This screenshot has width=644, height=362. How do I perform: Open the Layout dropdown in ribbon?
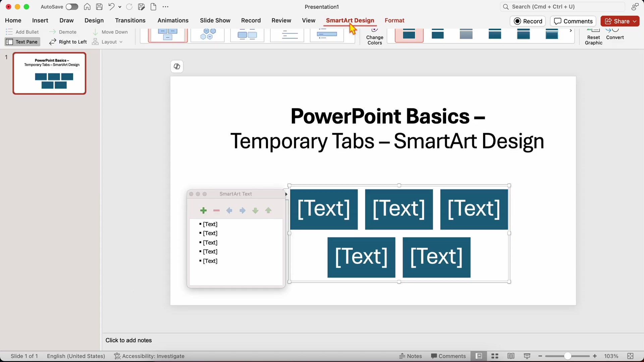pos(108,42)
